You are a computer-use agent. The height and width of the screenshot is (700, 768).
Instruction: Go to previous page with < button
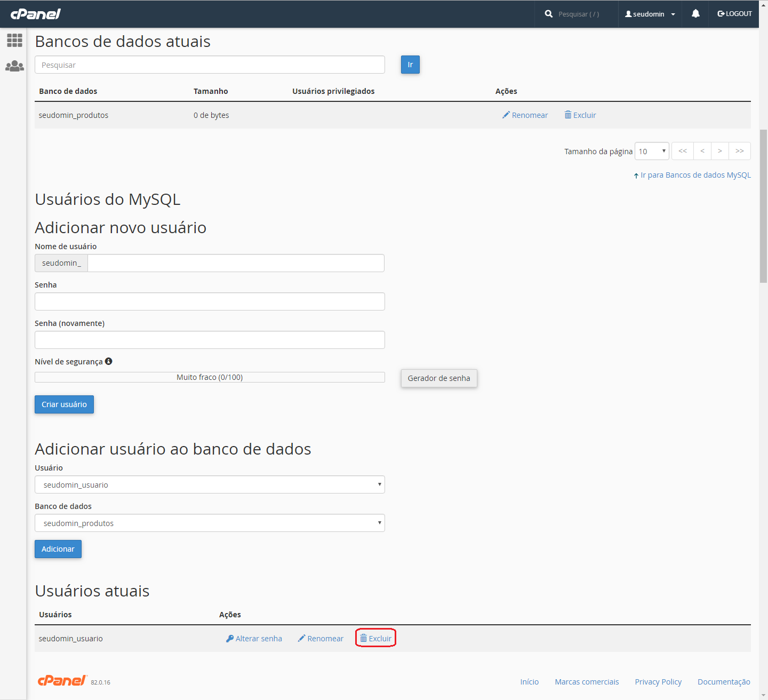pyautogui.click(x=702, y=151)
